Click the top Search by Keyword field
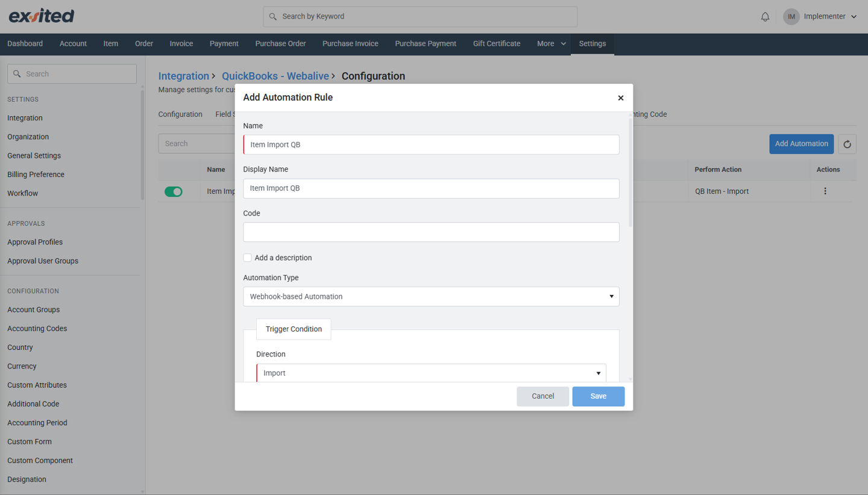The width and height of the screenshot is (868, 495). (420, 17)
